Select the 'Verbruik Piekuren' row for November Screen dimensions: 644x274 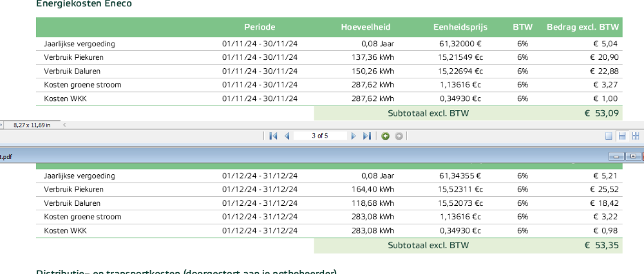point(74,57)
